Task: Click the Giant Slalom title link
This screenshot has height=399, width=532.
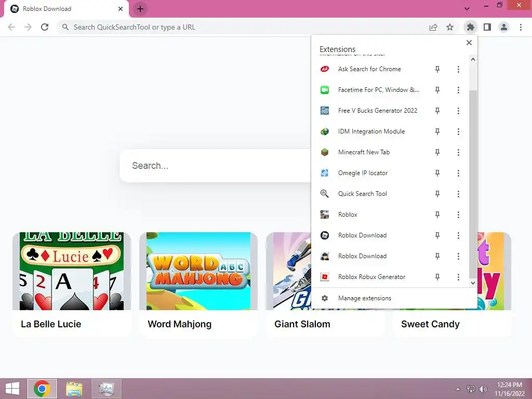Action: [302, 324]
